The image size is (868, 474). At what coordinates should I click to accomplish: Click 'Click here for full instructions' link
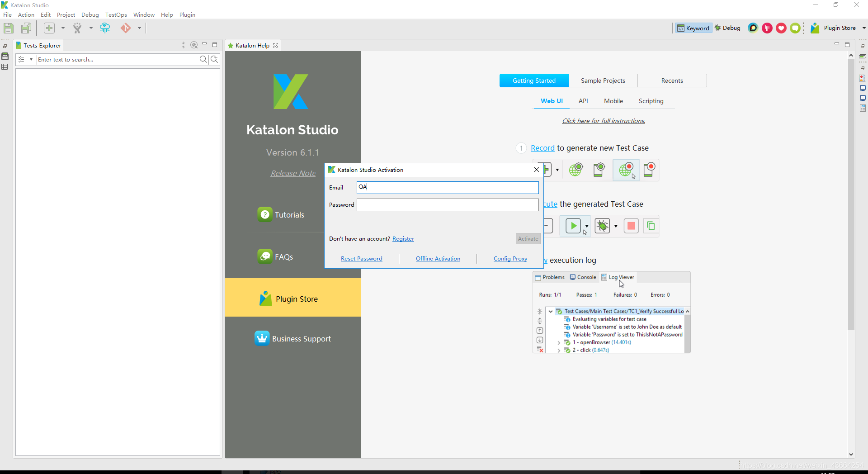click(x=604, y=121)
